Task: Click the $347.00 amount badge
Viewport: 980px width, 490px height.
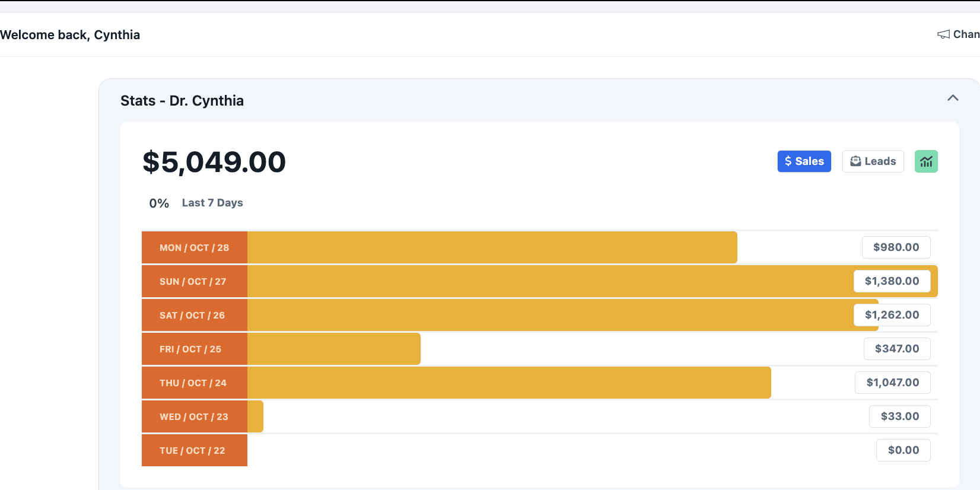Action: (897, 349)
